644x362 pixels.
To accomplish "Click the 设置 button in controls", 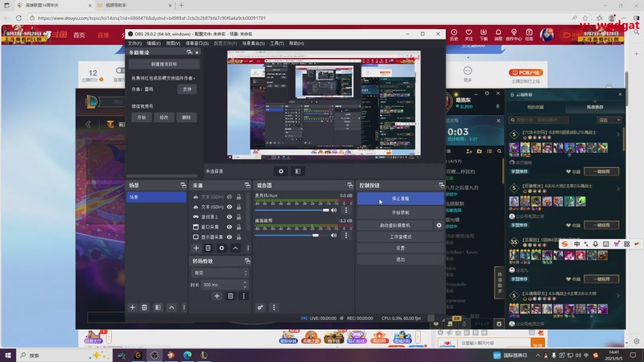I will 400,248.
